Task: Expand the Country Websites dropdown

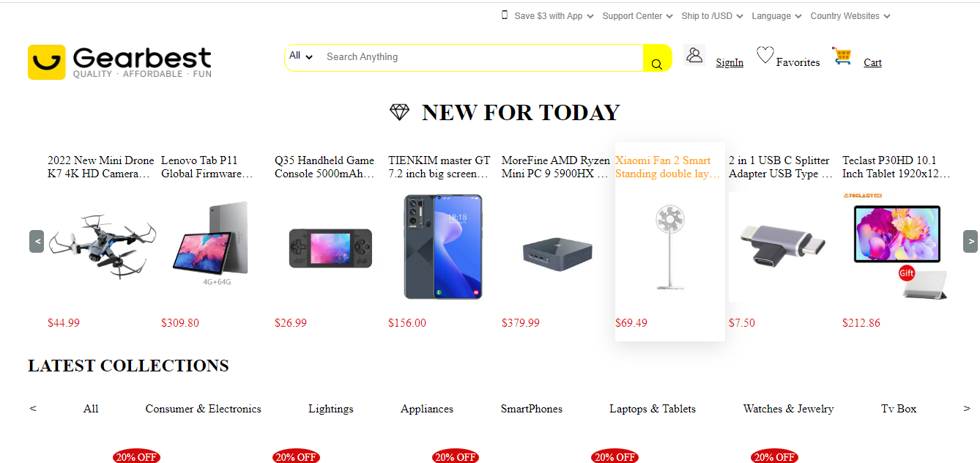Action: click(x=850, y=16)
